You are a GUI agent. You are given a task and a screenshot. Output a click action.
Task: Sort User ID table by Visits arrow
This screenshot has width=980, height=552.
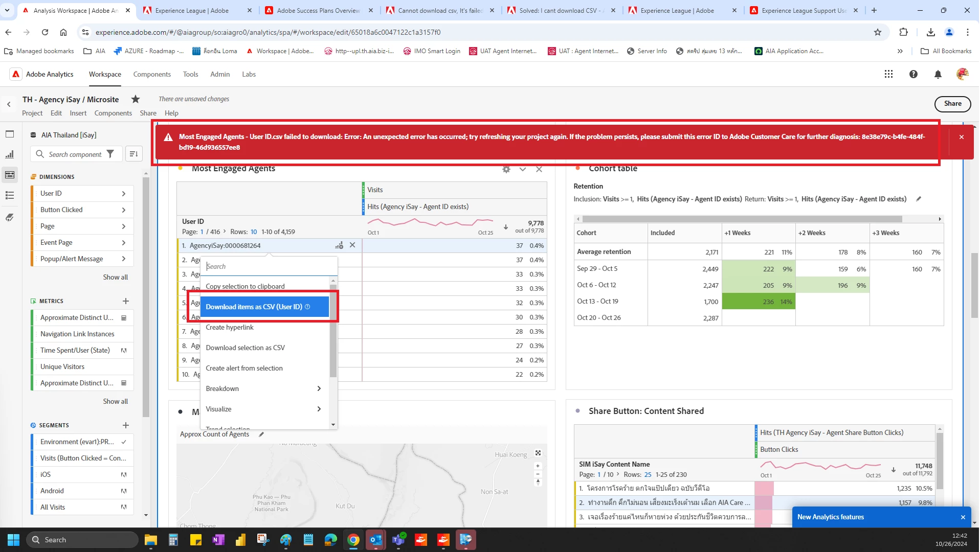pyautogui.click(x=506, y=227)
